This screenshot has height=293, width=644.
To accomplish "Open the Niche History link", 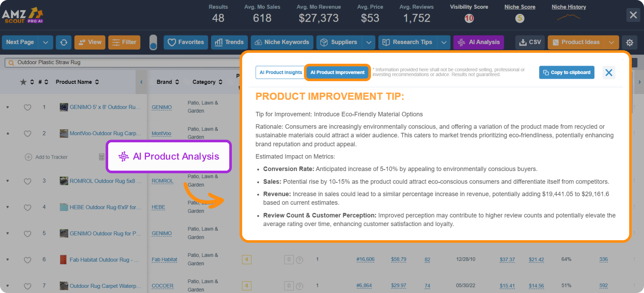I will 568,7.
